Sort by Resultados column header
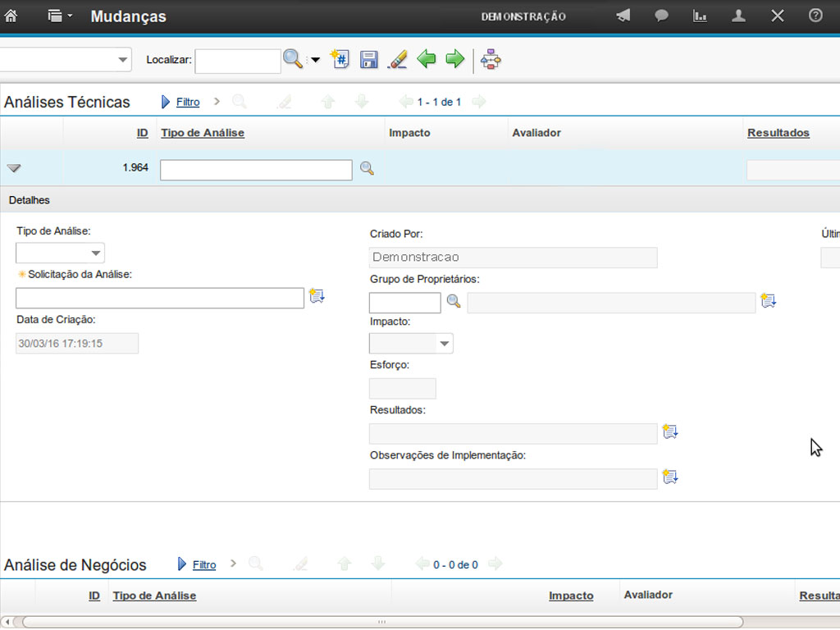Image resolution: width=840 pixels, height=630 pixels. pyautogui.click(x=778, y=133)
